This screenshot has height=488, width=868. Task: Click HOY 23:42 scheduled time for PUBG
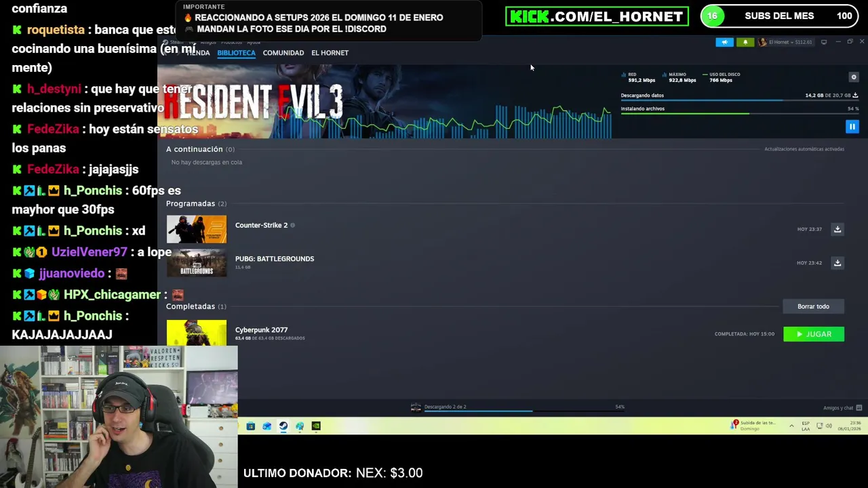(x=810, y=263)
